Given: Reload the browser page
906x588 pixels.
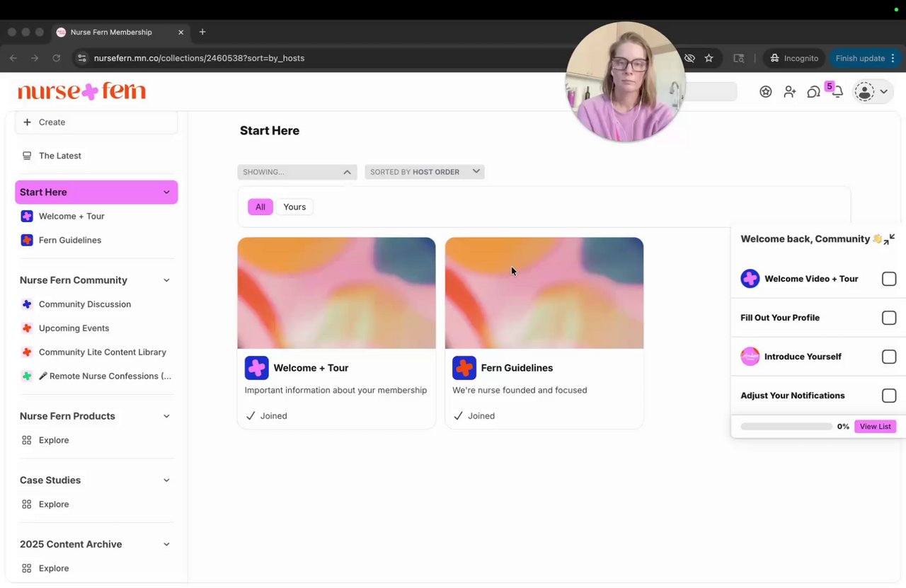Looking at the screenshot, I should pos(57,58).
